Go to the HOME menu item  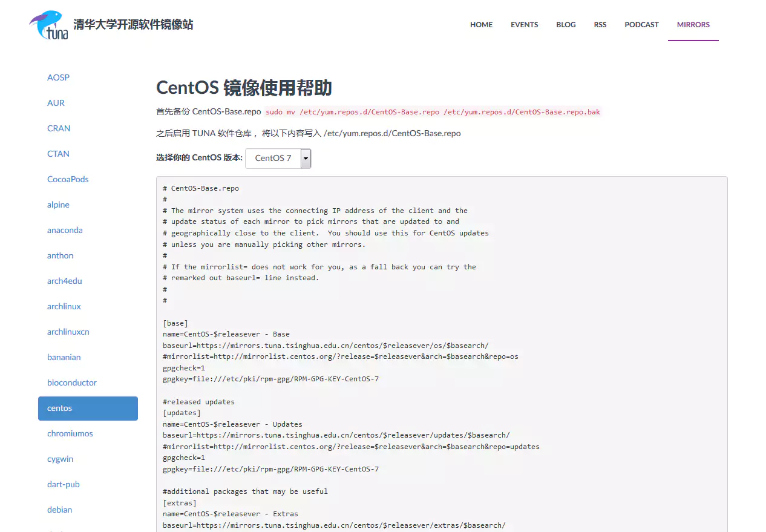click(x=481, y=25)
